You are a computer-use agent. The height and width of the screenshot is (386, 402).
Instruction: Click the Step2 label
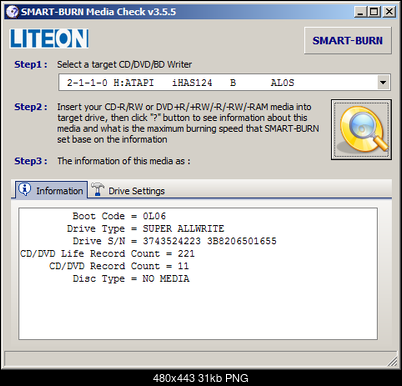[31, 107]
